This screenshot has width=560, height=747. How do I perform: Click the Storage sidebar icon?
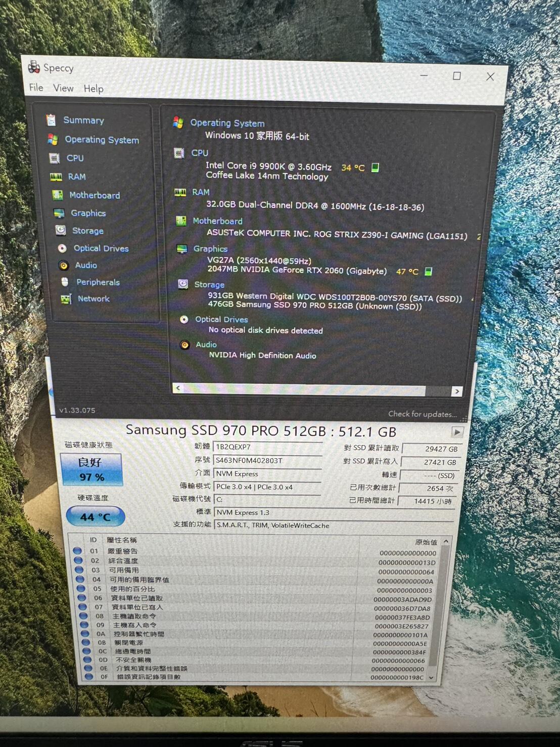(61, 231)
